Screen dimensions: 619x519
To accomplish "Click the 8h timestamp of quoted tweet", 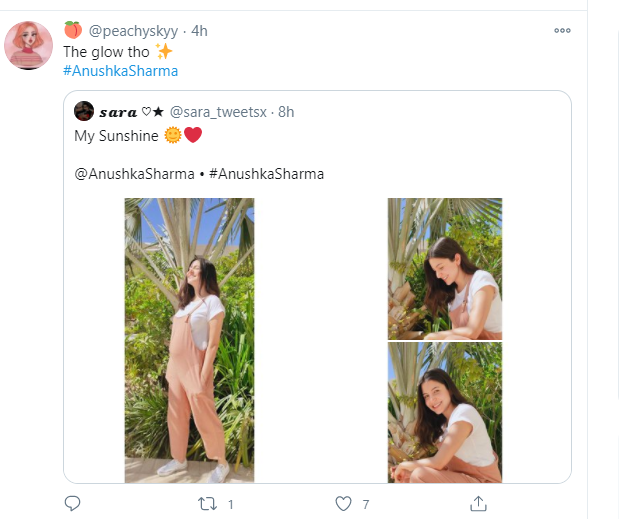I will point(285,111).
